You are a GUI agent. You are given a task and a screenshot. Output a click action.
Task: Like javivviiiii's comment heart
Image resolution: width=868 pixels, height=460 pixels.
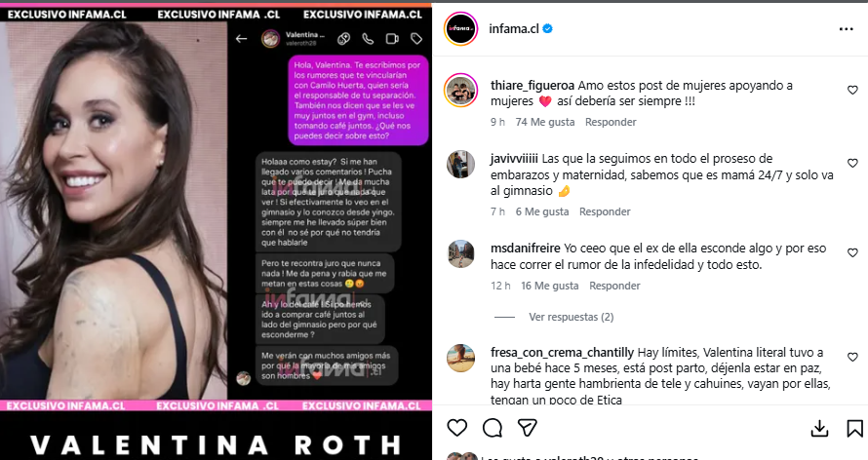click(x=852, y=163)
